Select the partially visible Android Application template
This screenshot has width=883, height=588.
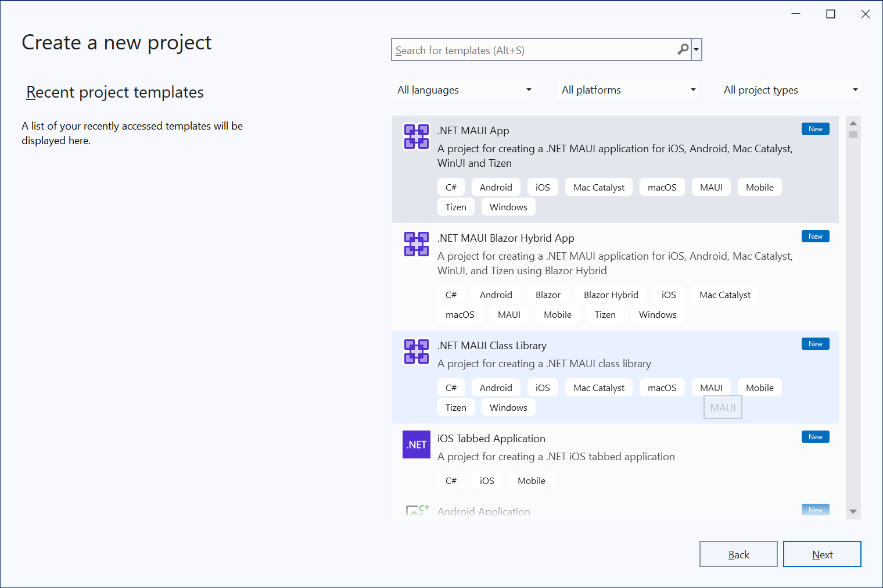(615, 511)
